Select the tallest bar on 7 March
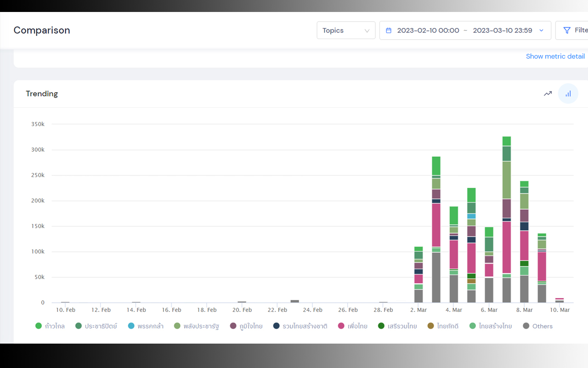This screenshot has height=368, width=588. tap(507, 219)
